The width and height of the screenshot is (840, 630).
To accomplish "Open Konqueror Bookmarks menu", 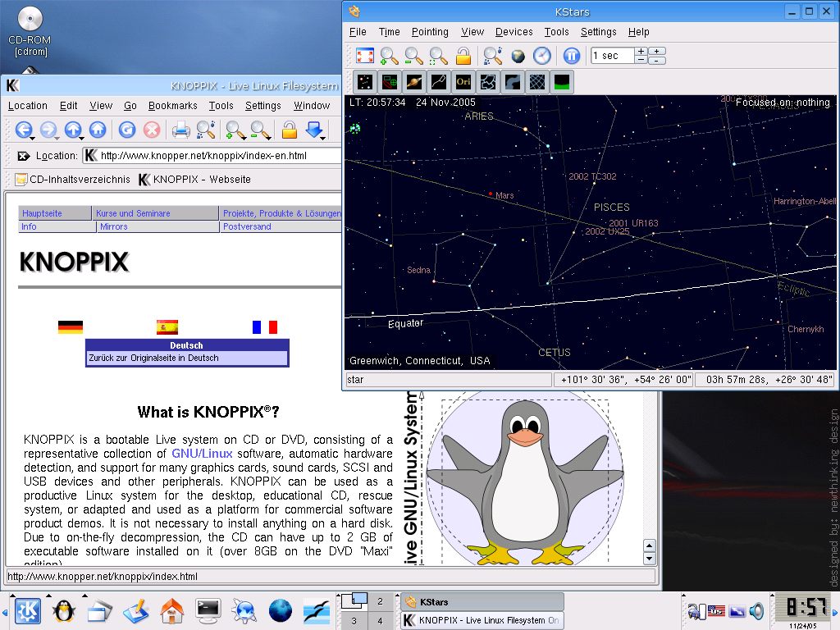I will (172, 106).
